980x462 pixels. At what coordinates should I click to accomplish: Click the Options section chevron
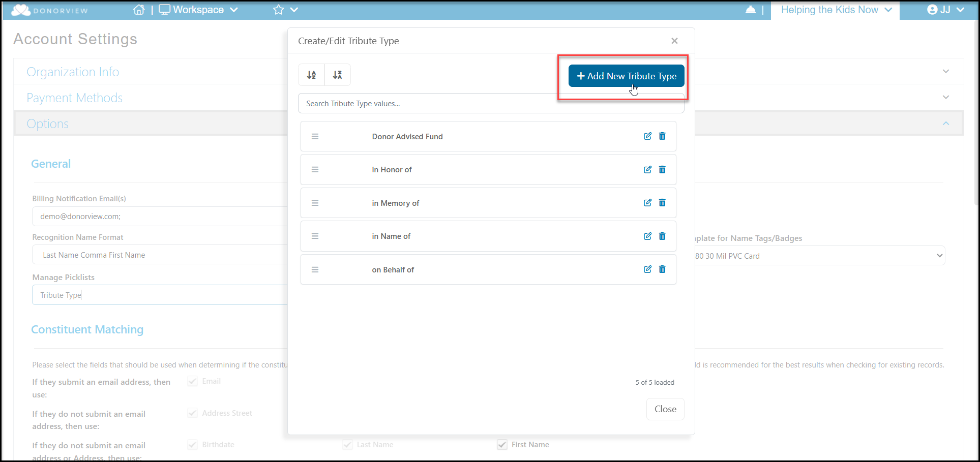(946, 124)
